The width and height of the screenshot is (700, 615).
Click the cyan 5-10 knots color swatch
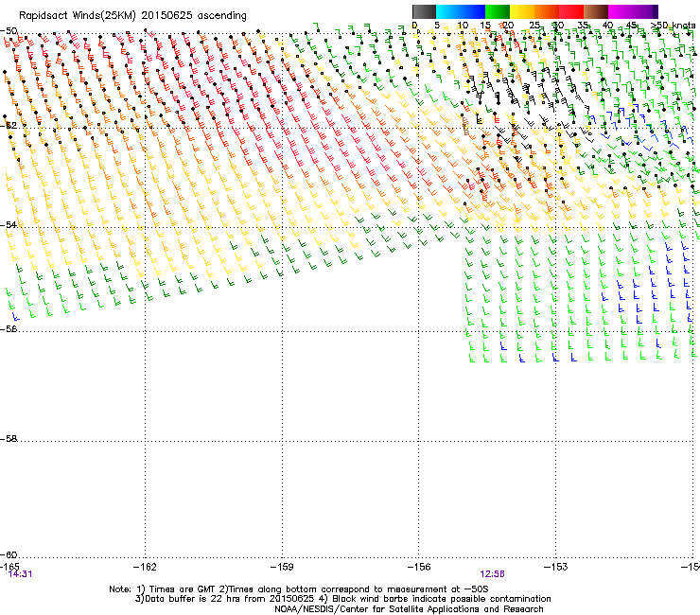[x=448, y=11]
